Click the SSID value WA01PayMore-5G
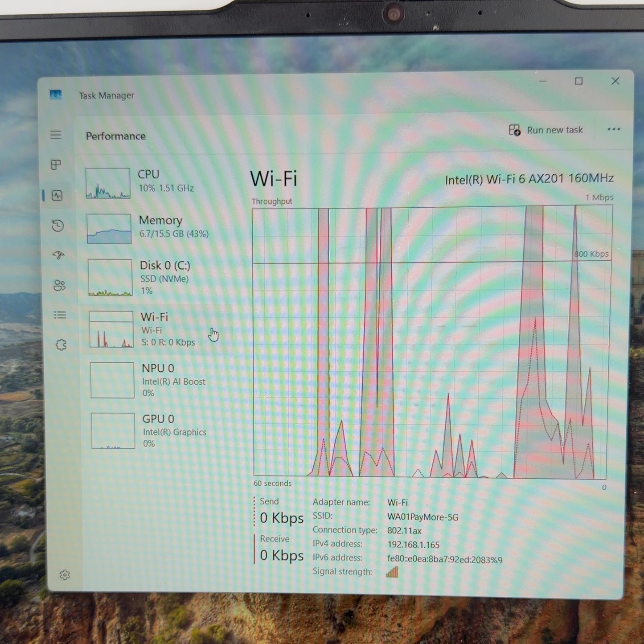The height and width of the screenshot is (644, 644). (x=422, y=517)
